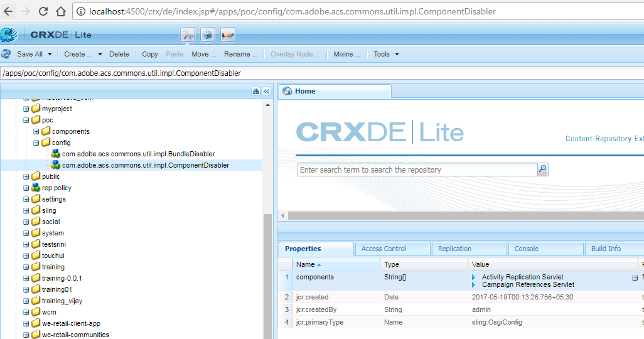
Task: Go to the browser home page icon
Action: (x=61, y=11)
